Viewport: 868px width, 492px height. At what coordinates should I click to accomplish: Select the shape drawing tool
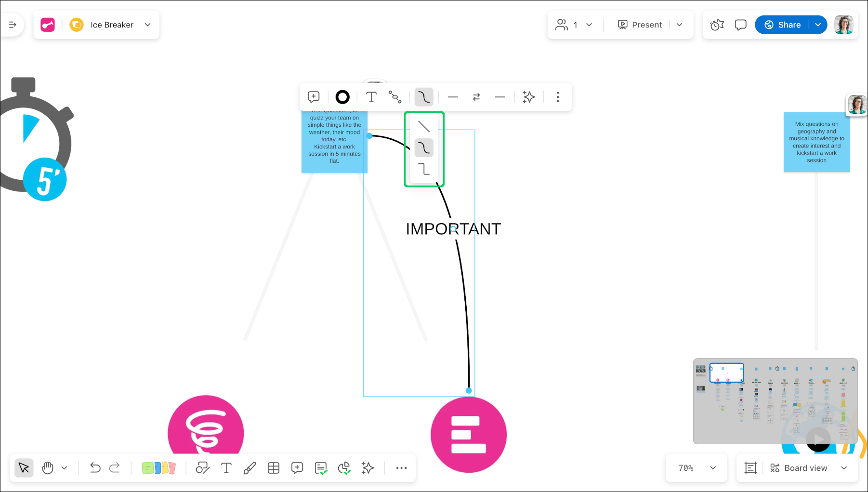pyautogui.click(x=202, y=467)
